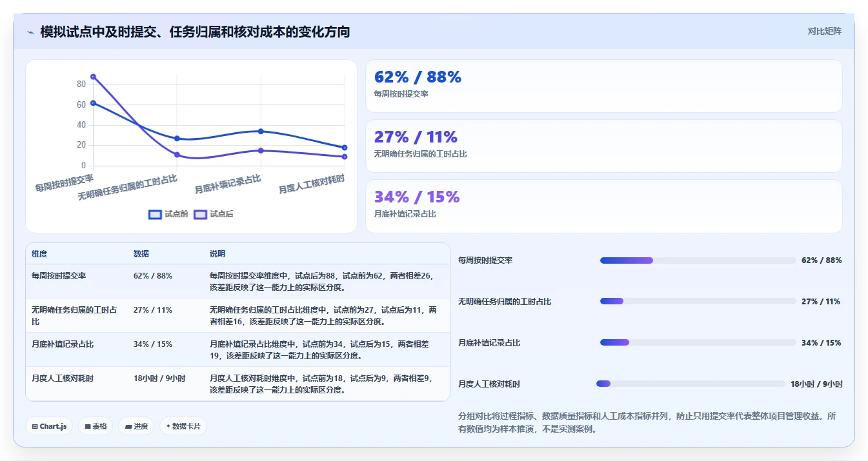Image resolution: width=868 pixels, height=461 pixels.
Task: Click the 试点后 point at 月底补填记录占比
Action: coord(261,151)
